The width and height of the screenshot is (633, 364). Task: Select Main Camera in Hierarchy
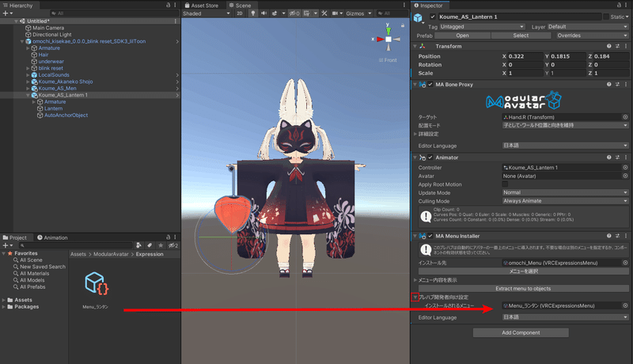coord(48,28)
